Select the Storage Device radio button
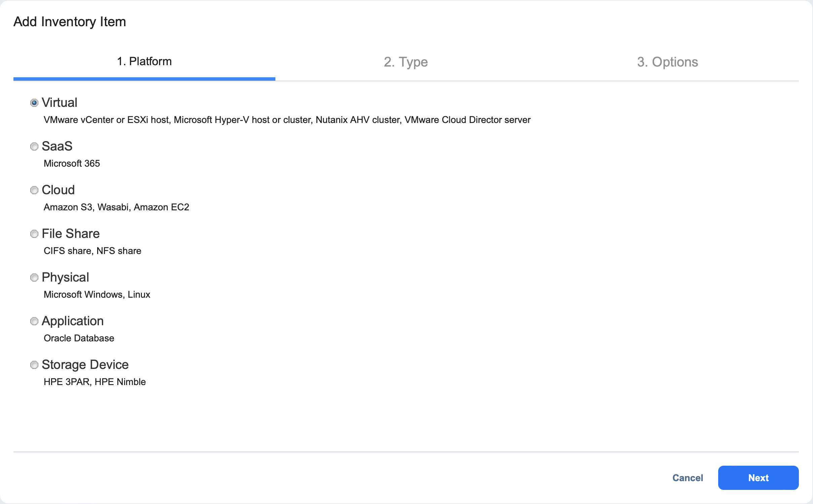Image resolution: width=813 pixels, height=504 pixels. tap(34, 365)
